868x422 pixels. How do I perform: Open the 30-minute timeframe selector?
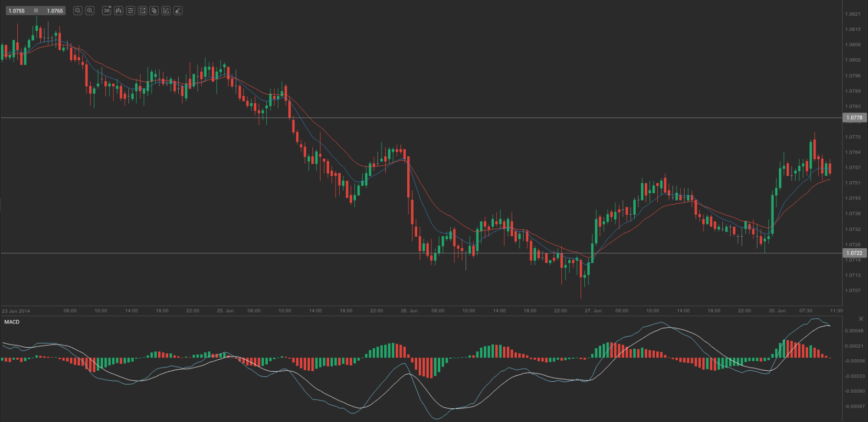(x=106, y=10)
